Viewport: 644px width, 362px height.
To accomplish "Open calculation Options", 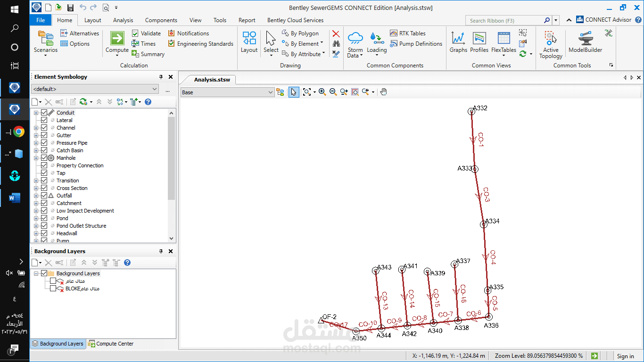I will 75,44.
